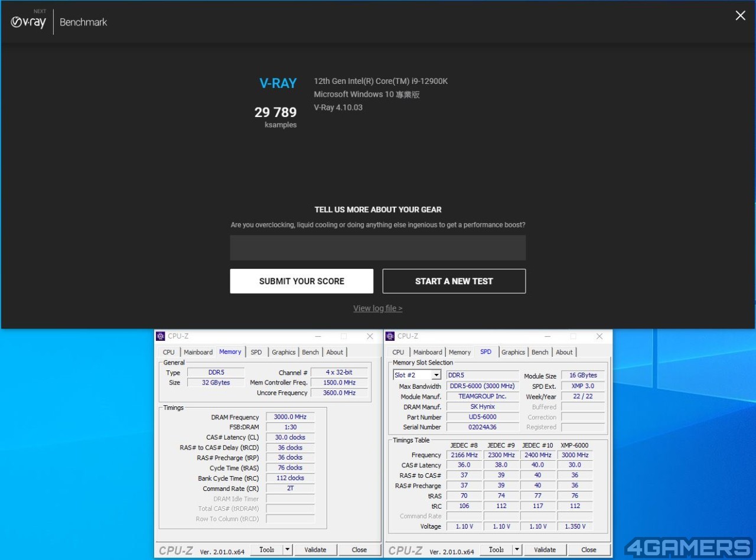
Task: Click the Uncore Frequency value 3600.0 MHz
Action: pyautogui.click(x=340, y=393)
